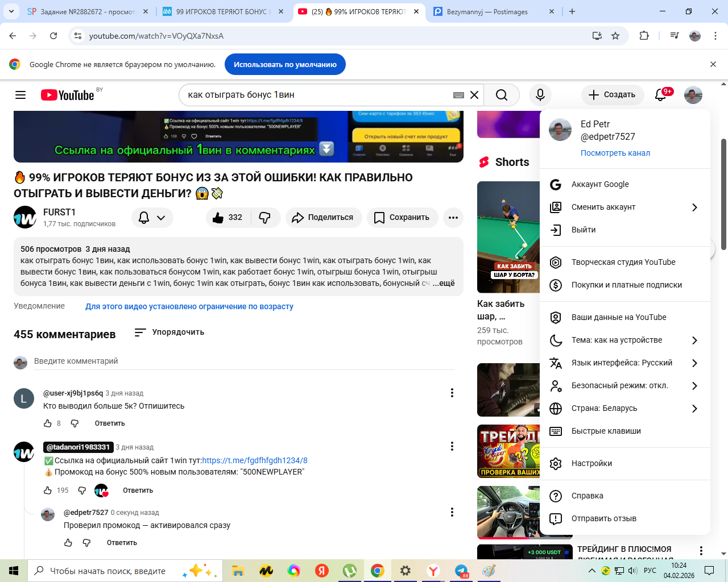Dislike the comment by @user-xj9bj1ps6q
This screenshot has width=728, height=582.
(x=75, y=423)
